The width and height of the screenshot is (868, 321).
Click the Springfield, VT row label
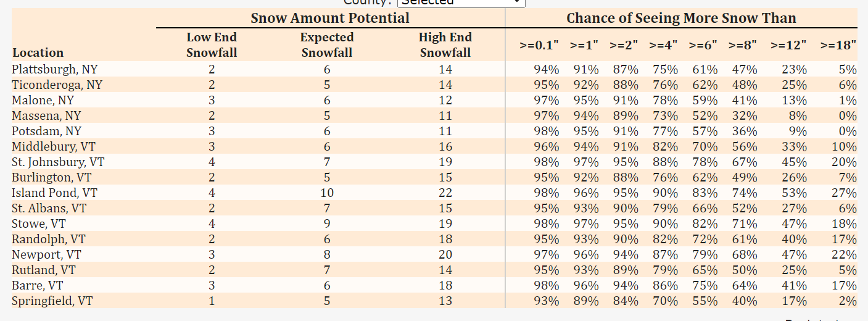52,301
